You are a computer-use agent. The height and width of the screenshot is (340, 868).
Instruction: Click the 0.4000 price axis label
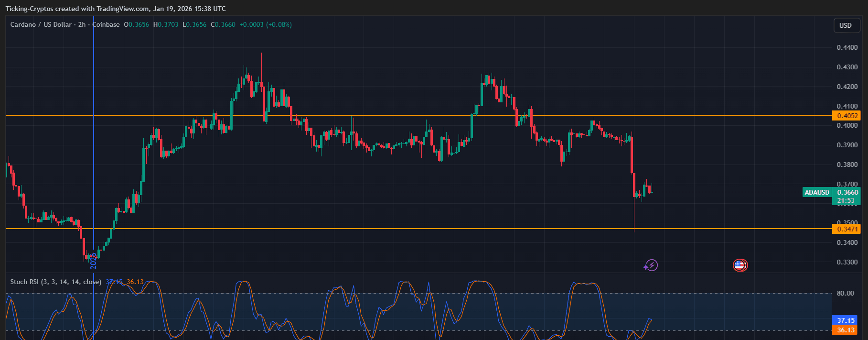point(847,125)
